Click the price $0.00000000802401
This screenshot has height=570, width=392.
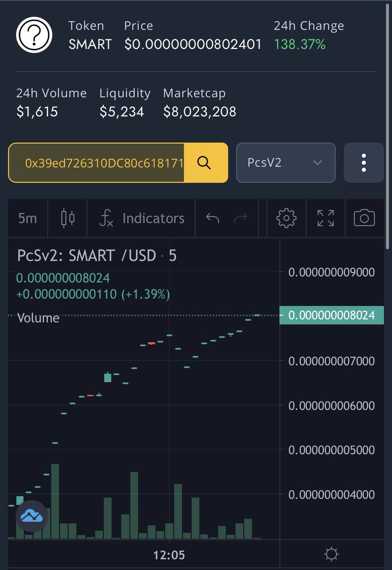tap(193, 45)
